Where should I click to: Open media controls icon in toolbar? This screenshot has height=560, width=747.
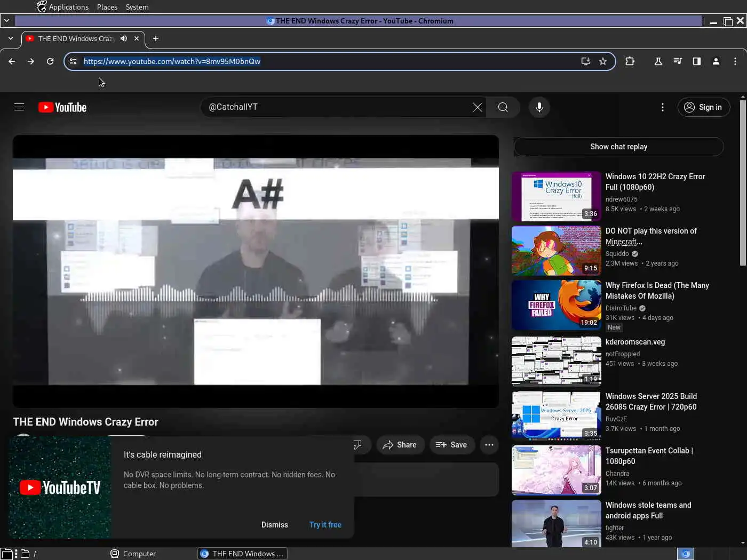[678, 61]
